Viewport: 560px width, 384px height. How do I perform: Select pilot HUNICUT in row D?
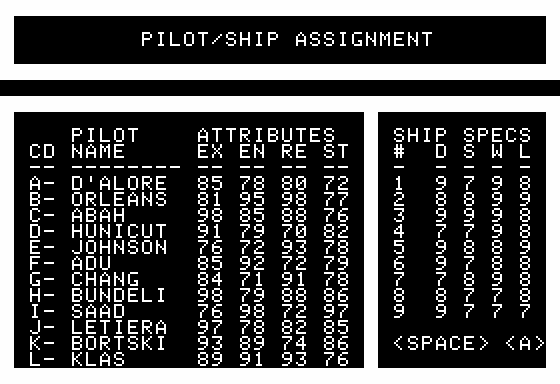click(119, 231)
